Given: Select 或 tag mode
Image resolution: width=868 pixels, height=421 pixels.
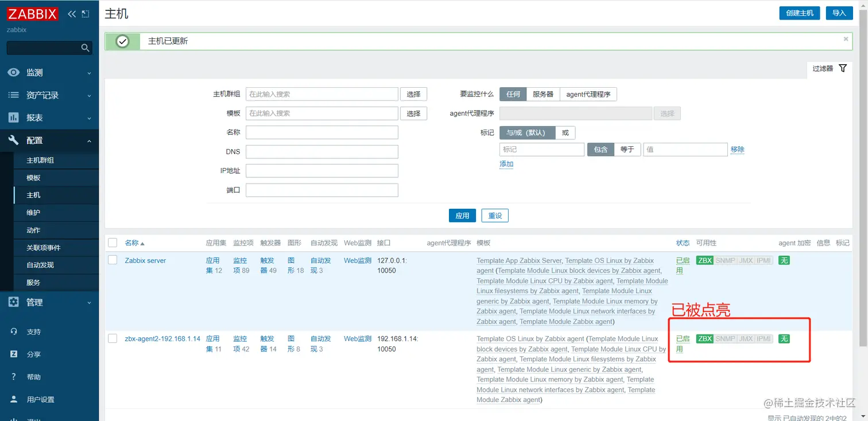Looking at the screenshot, I should 565,132.
